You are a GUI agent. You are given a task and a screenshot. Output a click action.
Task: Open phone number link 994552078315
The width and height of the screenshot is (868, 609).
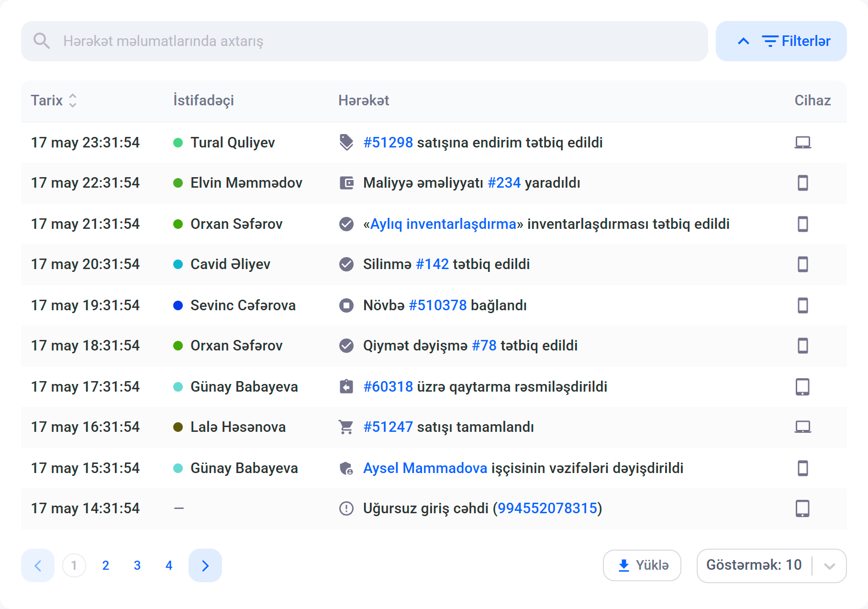(548, 508)
